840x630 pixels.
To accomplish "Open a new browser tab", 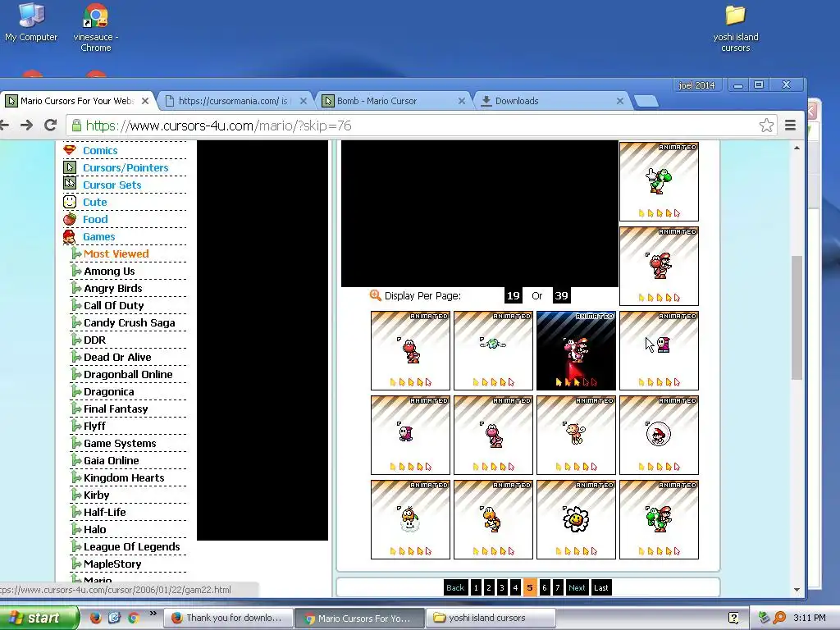I will click(x=646, y=101).
